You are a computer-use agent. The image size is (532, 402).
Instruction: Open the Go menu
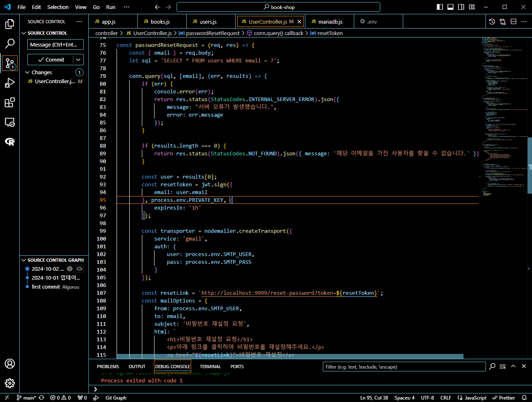(96, 7)
